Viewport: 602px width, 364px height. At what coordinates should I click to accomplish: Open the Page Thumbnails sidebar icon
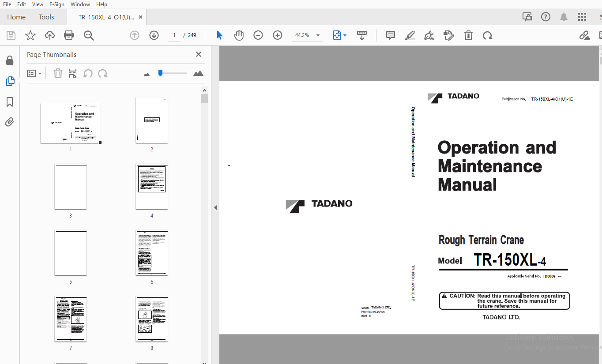(10, 81)
